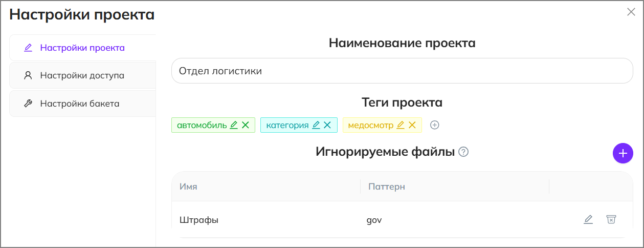Open help for Игнорируемые файлы
This screenshot has width=644, height=248.
click(464, 152)
